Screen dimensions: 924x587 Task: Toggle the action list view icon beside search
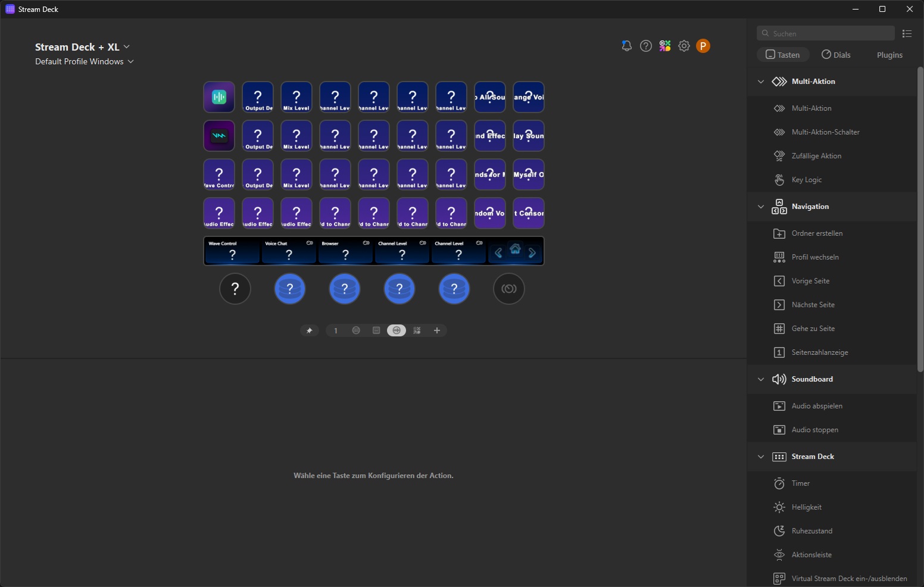tap(907, 33)
